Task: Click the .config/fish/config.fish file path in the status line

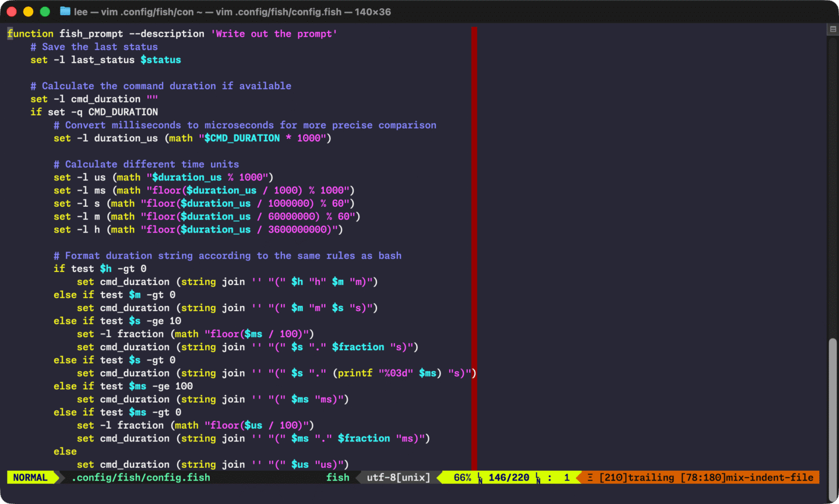Action: pyautogui.click(x=140, y=478)
